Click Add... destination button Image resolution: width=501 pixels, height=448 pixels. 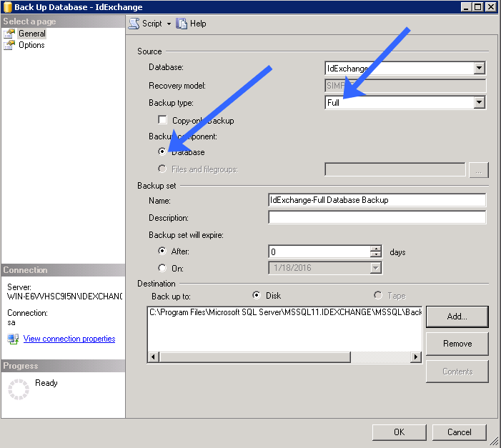(x=457, y=317)
